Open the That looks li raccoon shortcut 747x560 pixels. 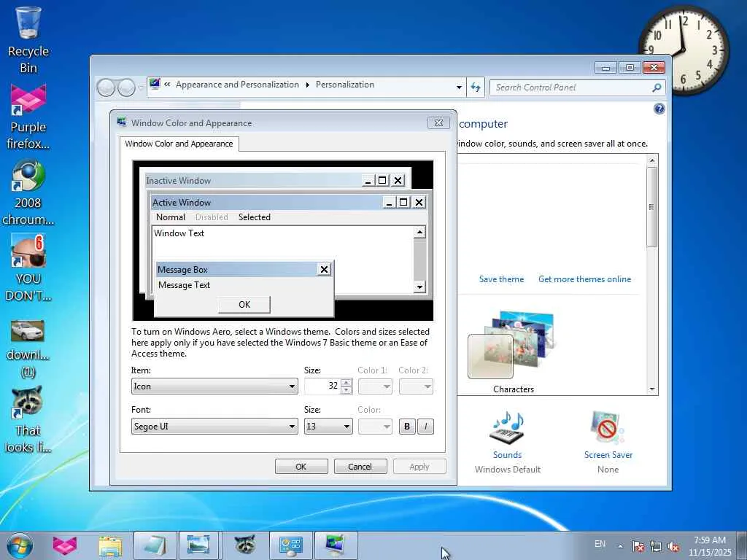click(28, 419)
